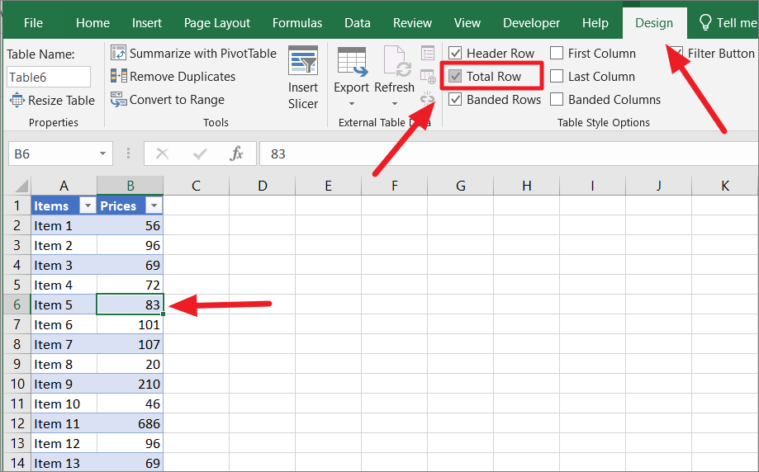Click the Open in Browser icon

[427, 76]
